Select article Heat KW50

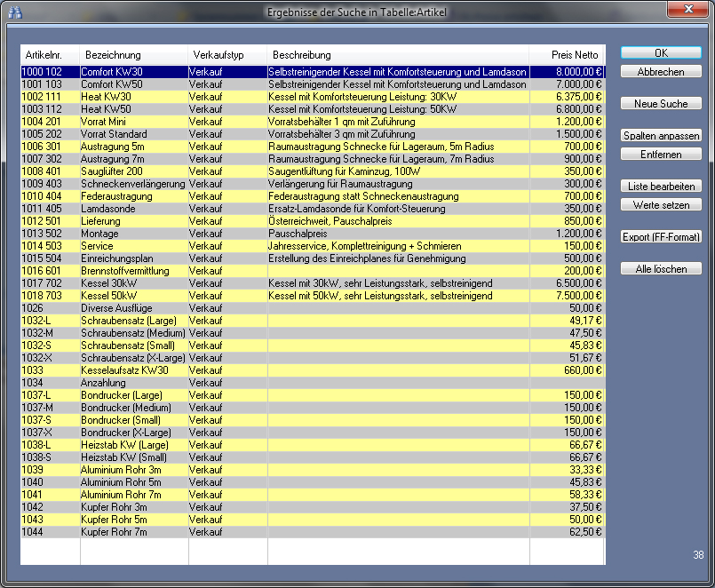313,109
